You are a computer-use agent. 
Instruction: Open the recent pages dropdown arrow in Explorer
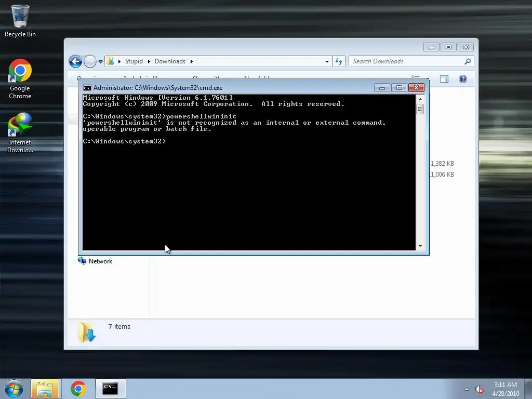[100, 62]
